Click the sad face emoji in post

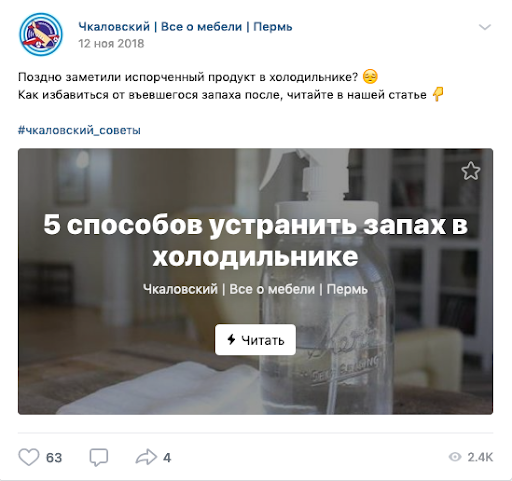pos(370,77)
